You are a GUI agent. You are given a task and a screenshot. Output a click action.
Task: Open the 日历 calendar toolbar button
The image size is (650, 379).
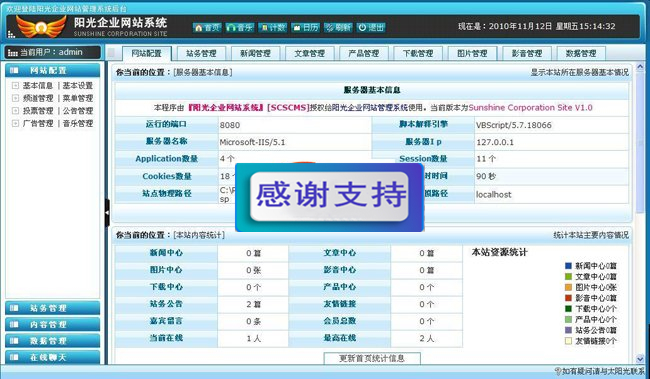[306, 27]
